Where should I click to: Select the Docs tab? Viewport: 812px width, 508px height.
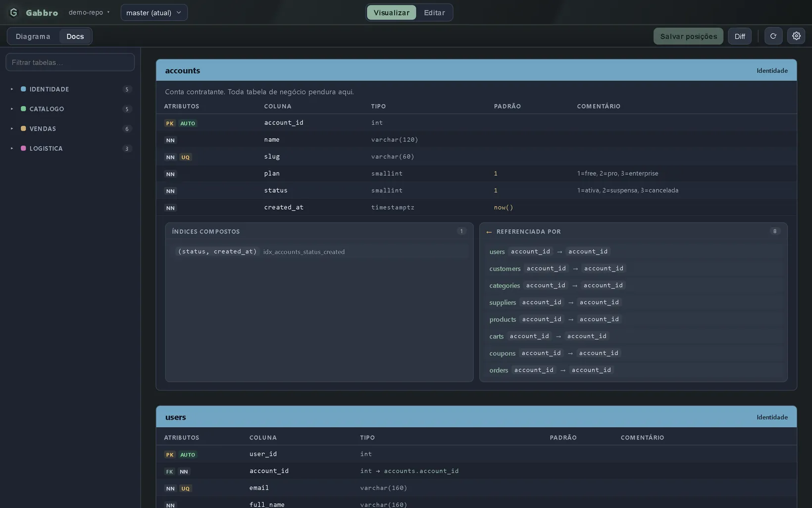pos(75,36)
